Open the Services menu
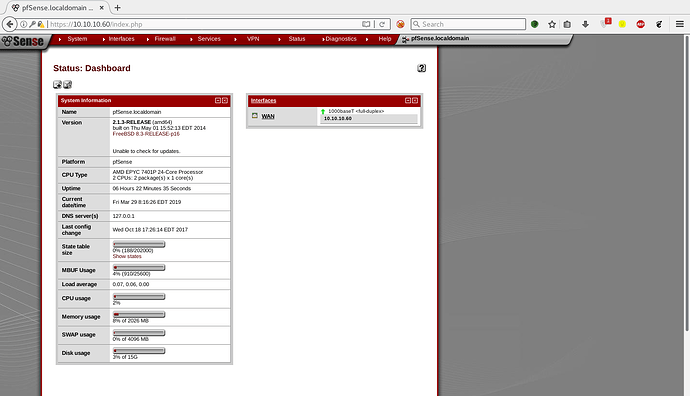Viewport: 690px width, 396px height. pos(209,39)
